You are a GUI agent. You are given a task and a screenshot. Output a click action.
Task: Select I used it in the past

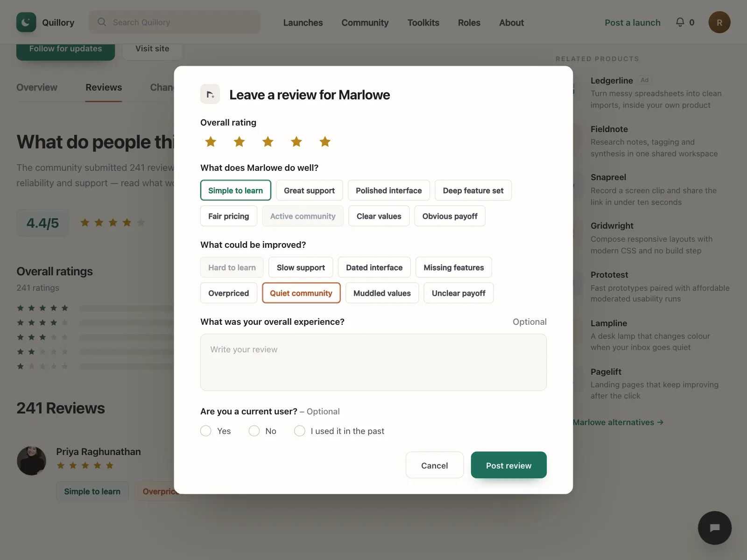(300, 431)
